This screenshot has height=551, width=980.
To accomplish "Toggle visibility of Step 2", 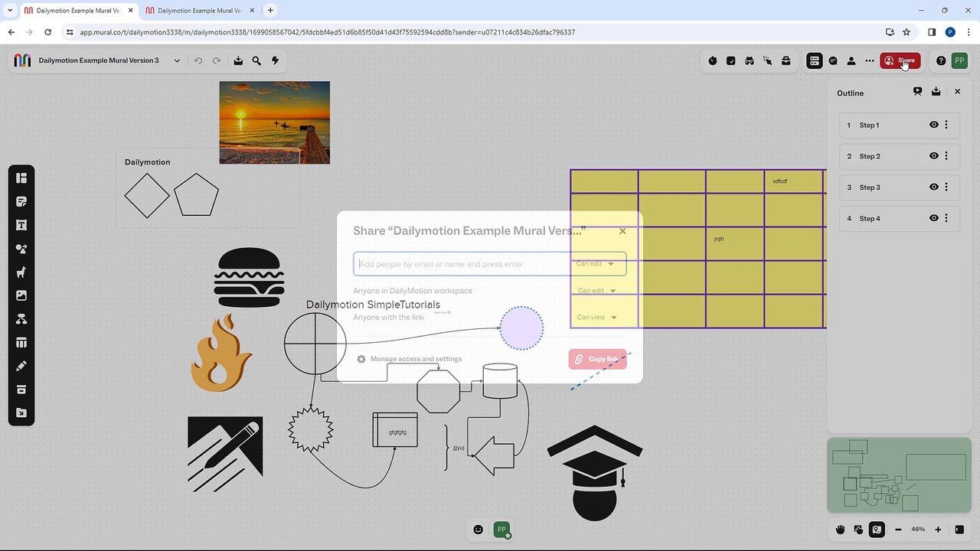I will tap(933, 156).
